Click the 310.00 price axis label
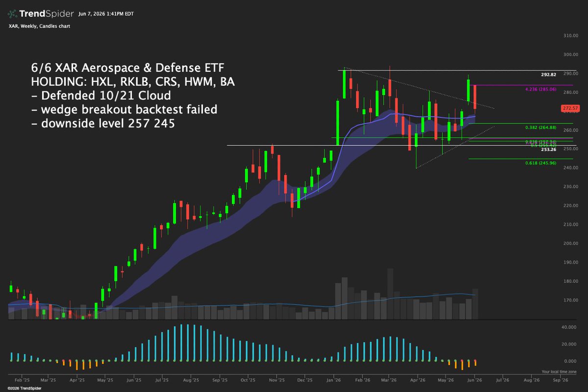The image size is (588, 392). [570, 36]
